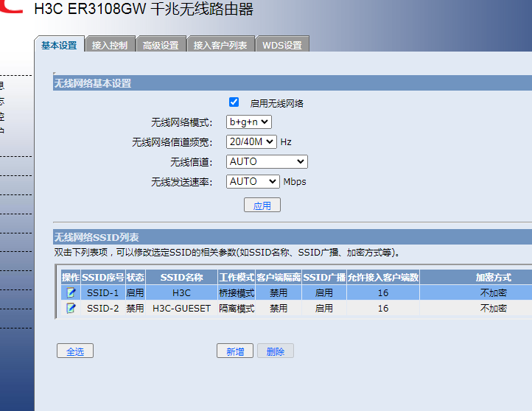Click the H3C SSID name cell
The image size is (532, 411).
coord(181,292)
